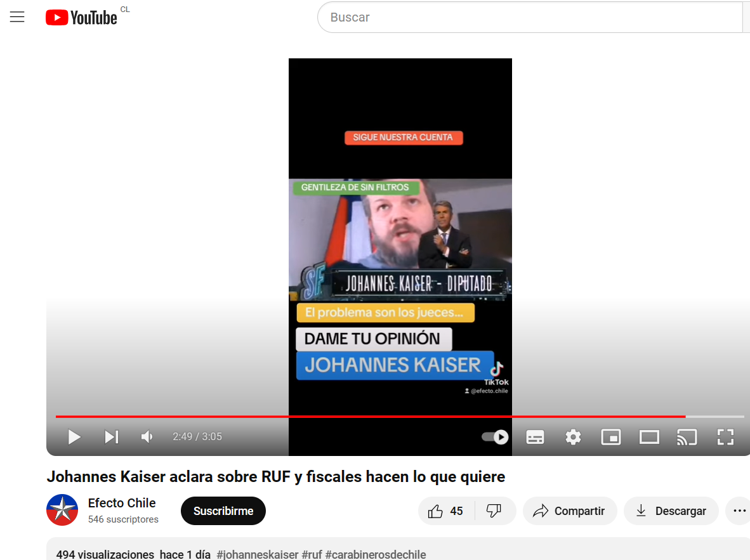The height and width of the screenshot is (560, 750).
Task: Play the video
Action: (74, 436)
